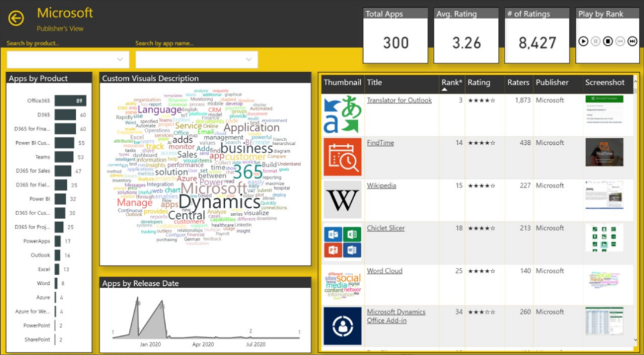Image resolution: width=644 pixels, height=355 pixels.
Task: Open the Translator for Outlook link
Action: click(399, 100)
